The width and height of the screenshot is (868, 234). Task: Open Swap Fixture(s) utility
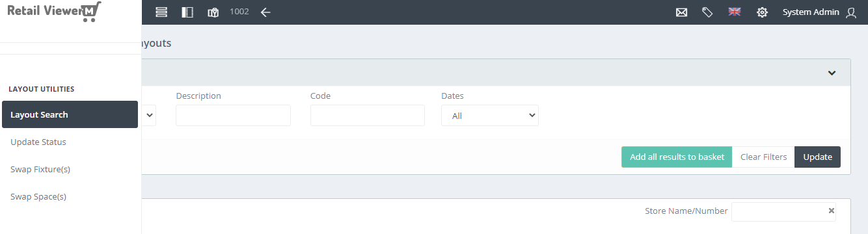40,169
